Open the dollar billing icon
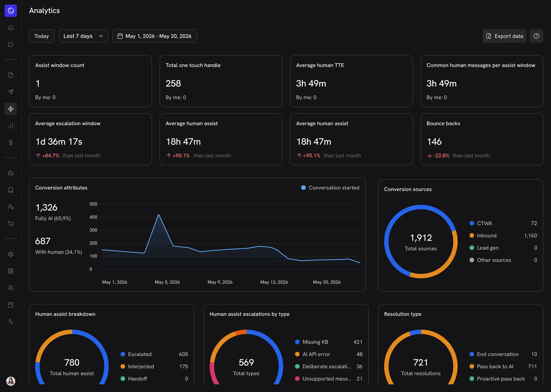 pos(11,142)
